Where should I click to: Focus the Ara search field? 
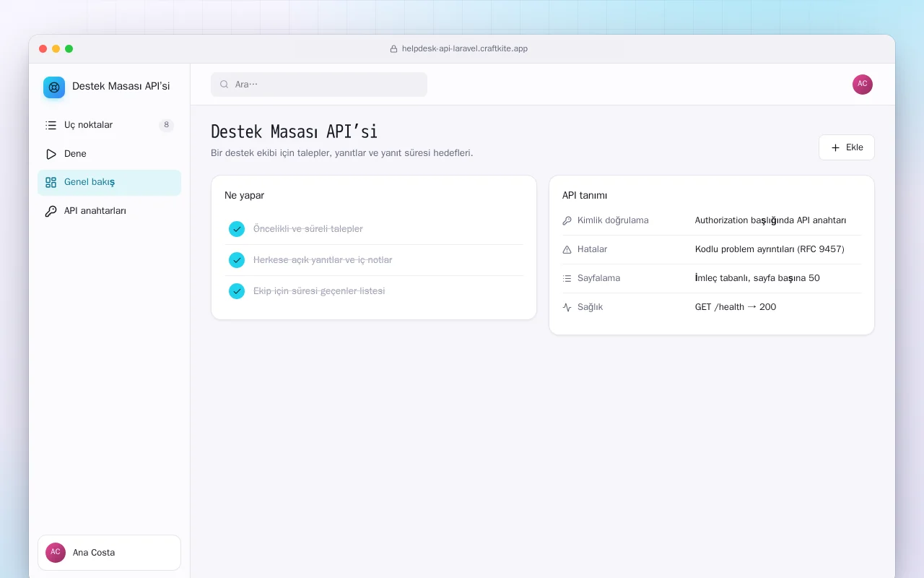point(319,85)
